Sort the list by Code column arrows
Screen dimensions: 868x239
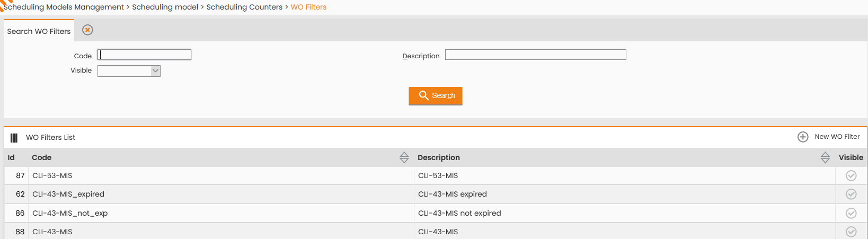(404, 157)
